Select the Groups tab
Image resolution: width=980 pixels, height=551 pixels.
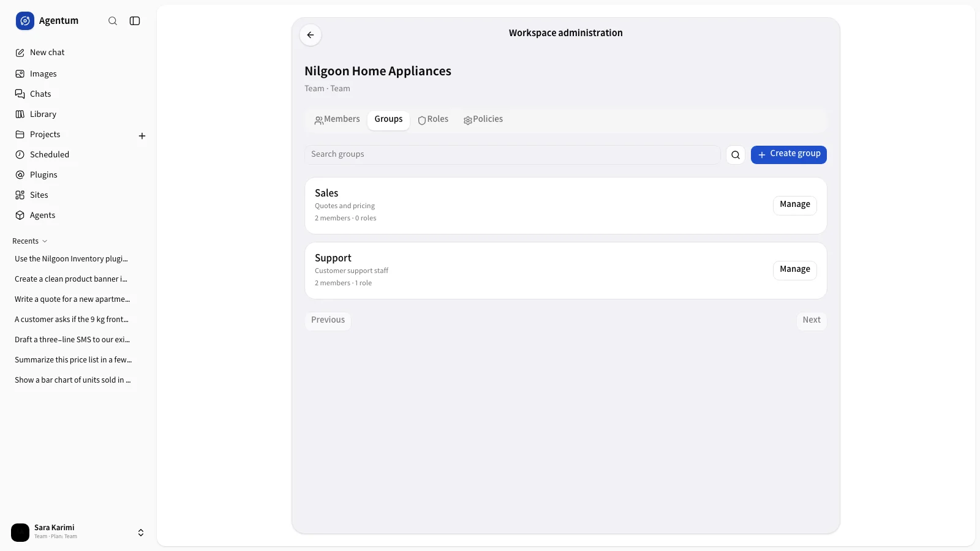pyautogui.click(x=388, y=120)
